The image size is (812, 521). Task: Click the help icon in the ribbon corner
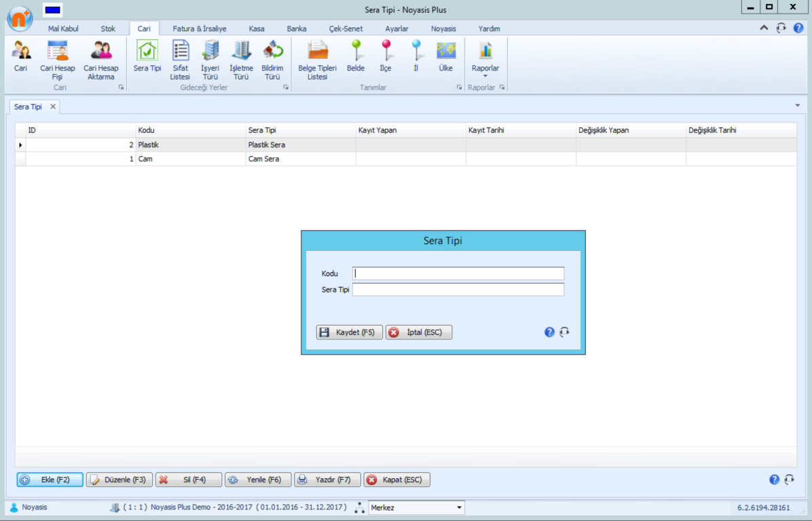point(798,28)
